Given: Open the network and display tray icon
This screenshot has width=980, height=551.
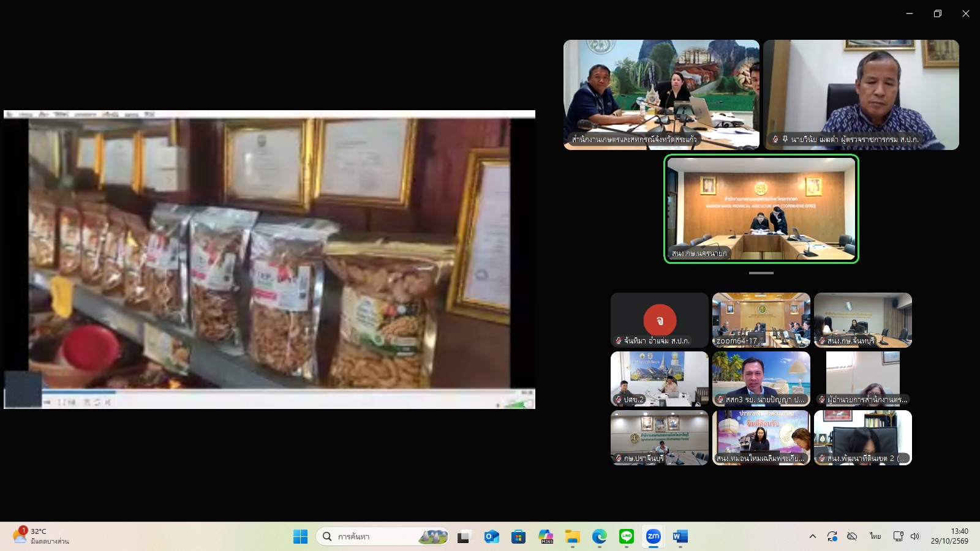Looking at the screenshot, I should click(x=898, y=537).
